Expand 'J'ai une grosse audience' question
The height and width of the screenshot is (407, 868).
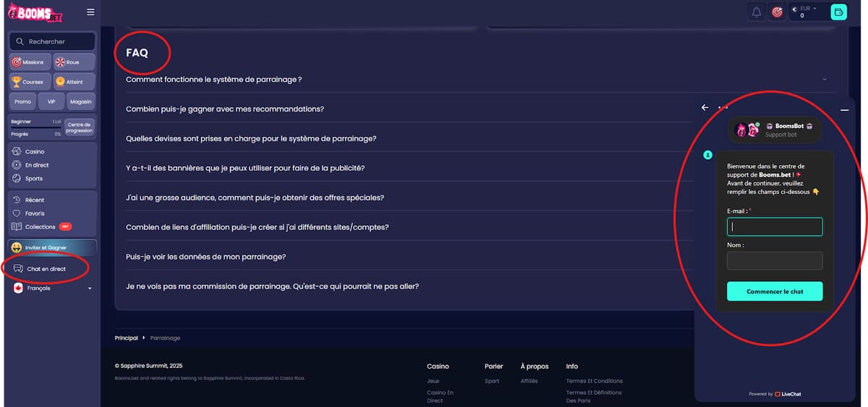coord(255,198)
